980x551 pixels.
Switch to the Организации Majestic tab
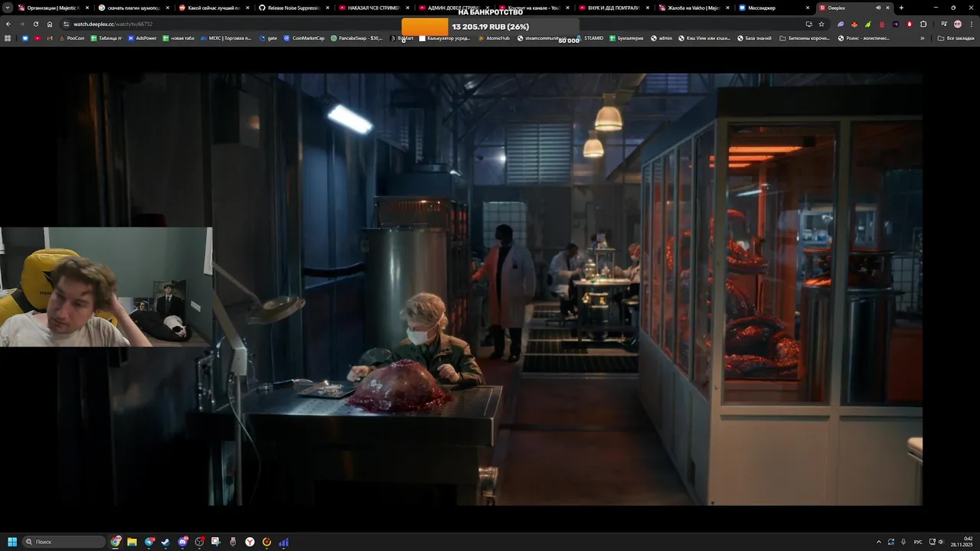pyautogui.click(x=52, y=8)
